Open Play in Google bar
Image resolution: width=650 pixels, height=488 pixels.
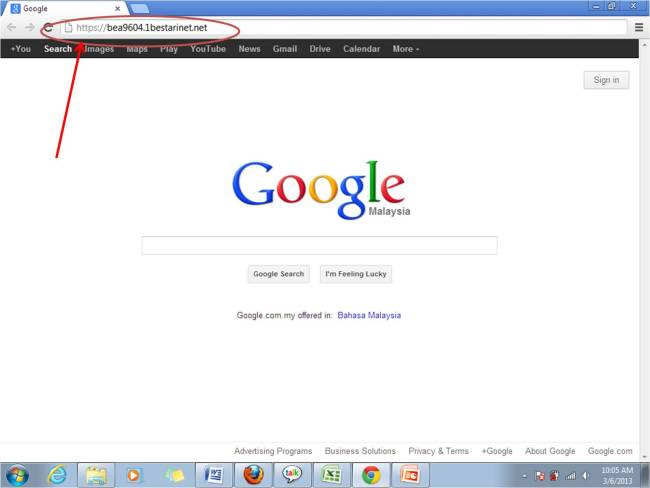(169, 49)
